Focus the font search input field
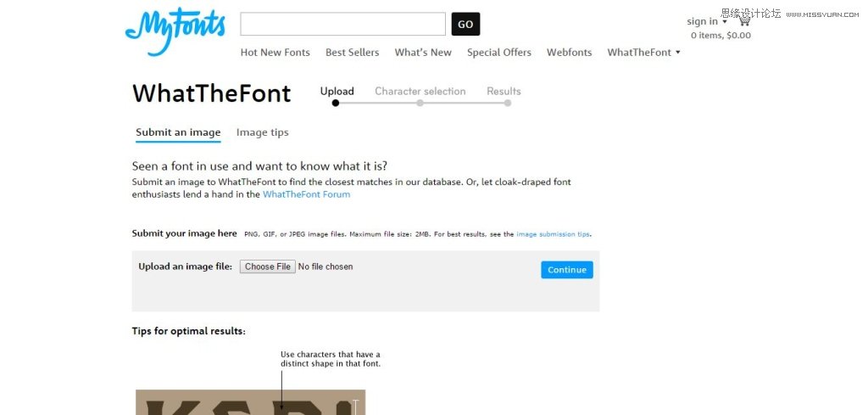 (342, 24)
